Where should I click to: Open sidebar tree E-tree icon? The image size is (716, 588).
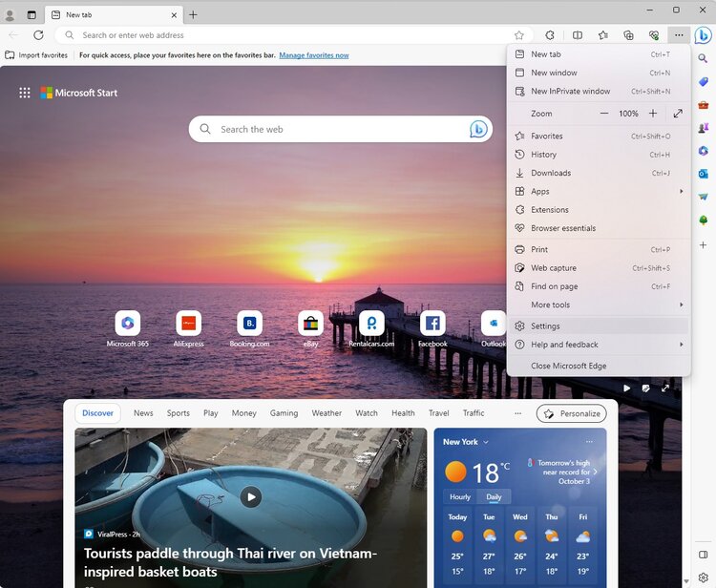(704, 220)
